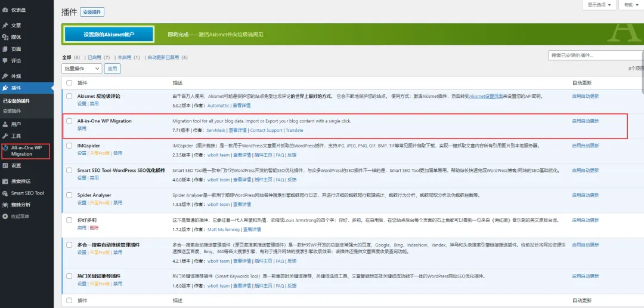Open 已安装的插件 submenu item

point(17,101)
